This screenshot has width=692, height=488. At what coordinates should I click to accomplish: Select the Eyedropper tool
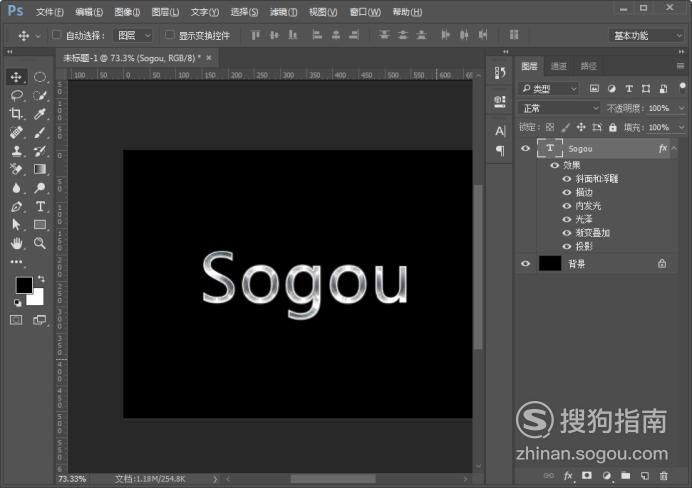[40, 113]
